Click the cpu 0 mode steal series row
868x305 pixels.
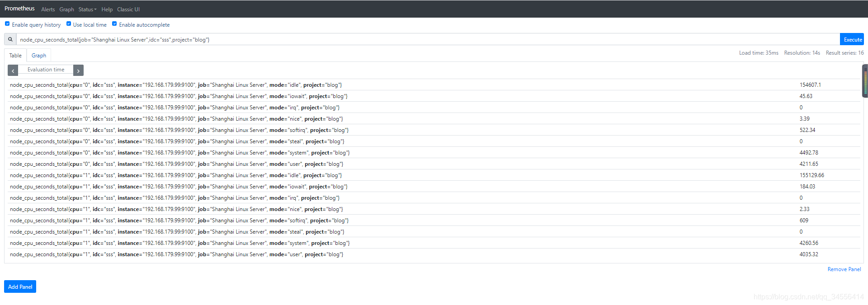[x=434, y=141]
